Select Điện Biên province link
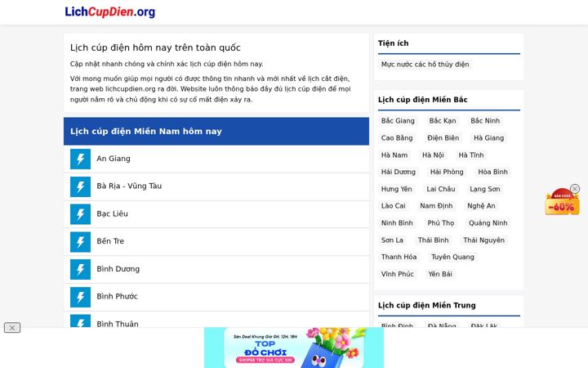The image size is (588, 368). (443, 138)
